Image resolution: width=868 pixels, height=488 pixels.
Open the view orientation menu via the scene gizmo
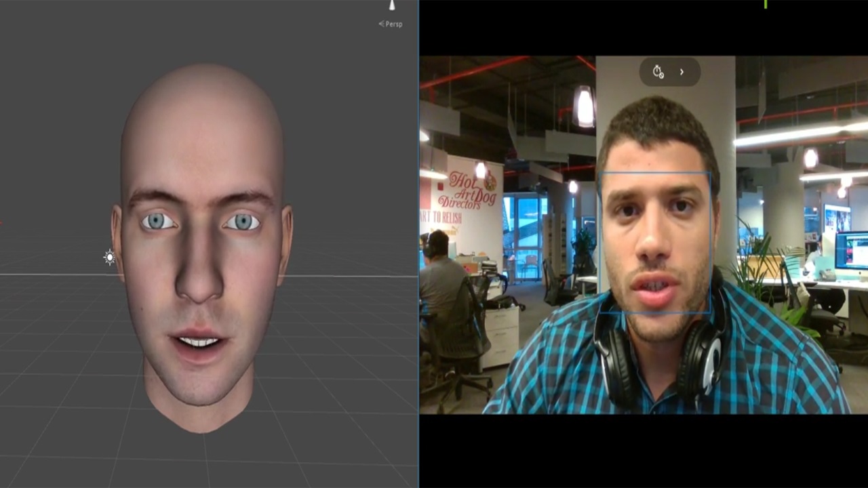coord(392,7)
